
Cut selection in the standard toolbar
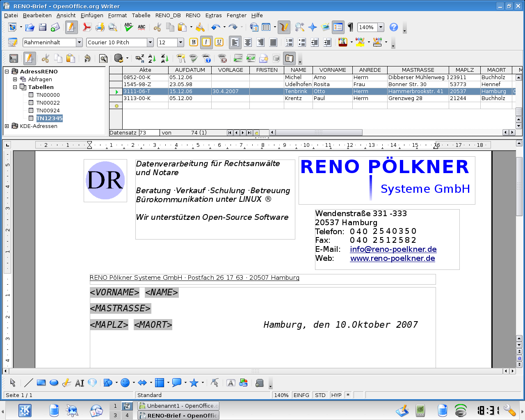pos(157,27)
